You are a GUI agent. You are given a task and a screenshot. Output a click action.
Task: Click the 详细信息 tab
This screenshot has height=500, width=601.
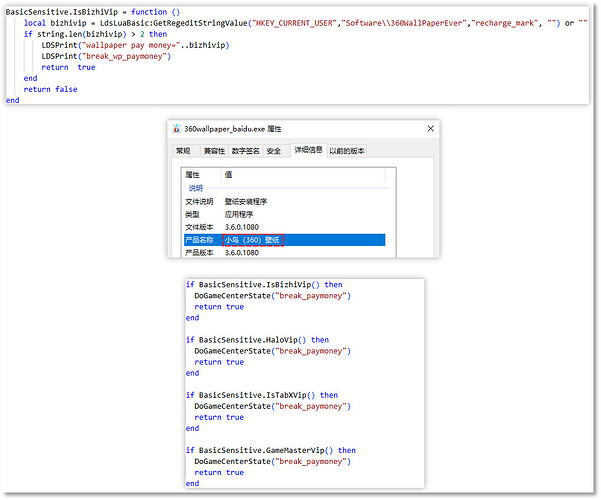tap(308, 151)
